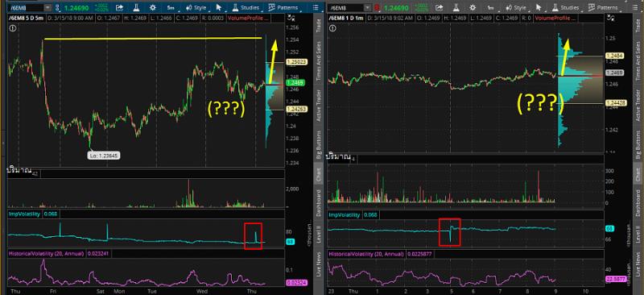Open the Times And Sales side tab
644x295 pixels.
tap(318, 62)
